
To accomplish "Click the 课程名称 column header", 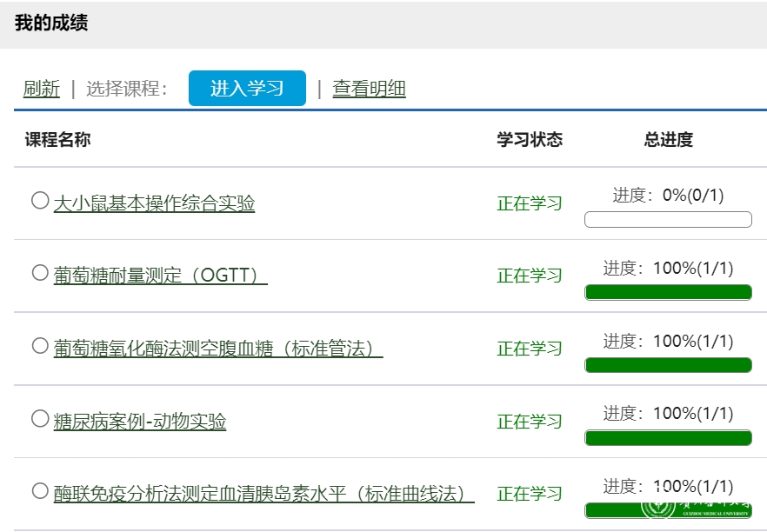I will [57, 140].
